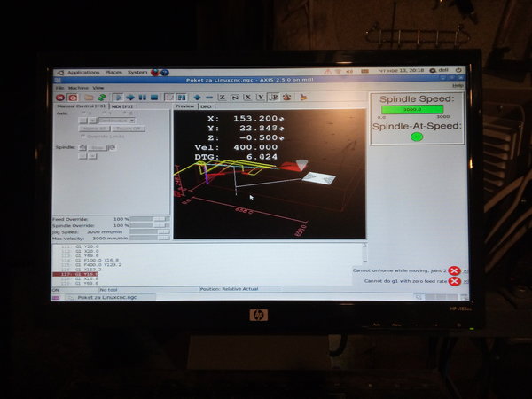Adjust the Spindle Override slider
This screenshot has height=399, width=532.
150,225
